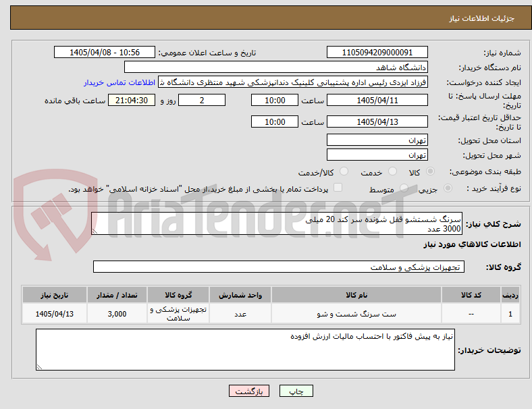Image resolution: width=532 pixels, height=409 pixels.
Task: Click the page title جزئیات اطلاعات نیاز
Action: click(481, 18)
